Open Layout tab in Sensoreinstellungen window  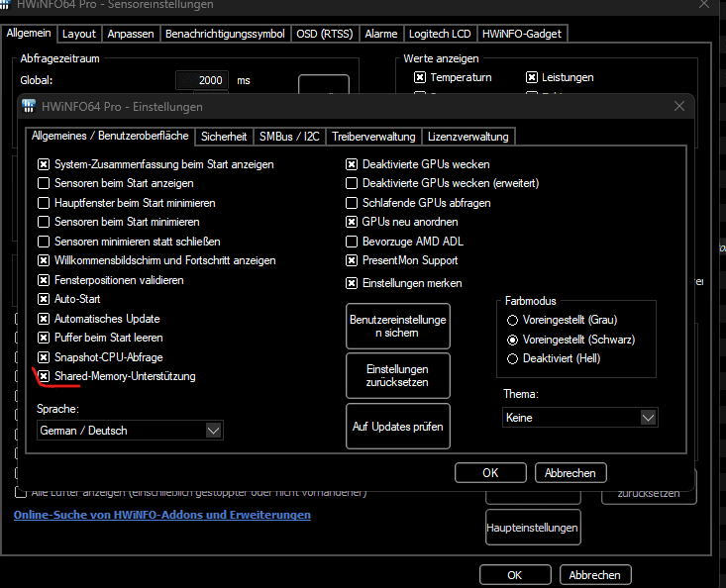point(78,34)
